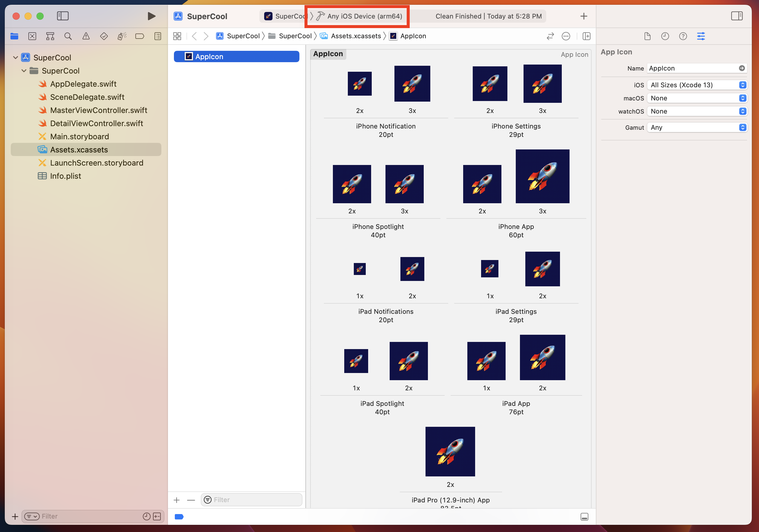Select Main.storyboard in navigator
This screenshot has height=532, width=759.
[79, 137]
